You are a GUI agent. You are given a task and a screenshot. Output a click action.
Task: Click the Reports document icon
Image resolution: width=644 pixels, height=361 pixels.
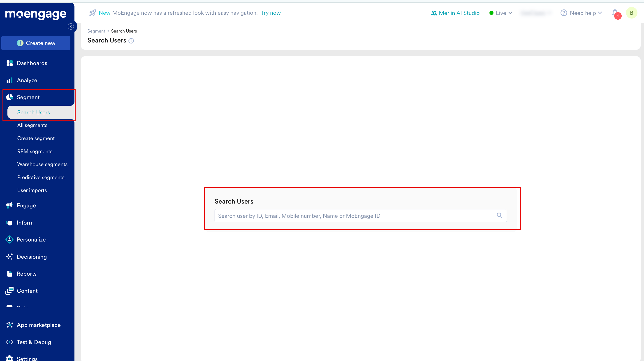pyautogui.click(x=9, y=274)
